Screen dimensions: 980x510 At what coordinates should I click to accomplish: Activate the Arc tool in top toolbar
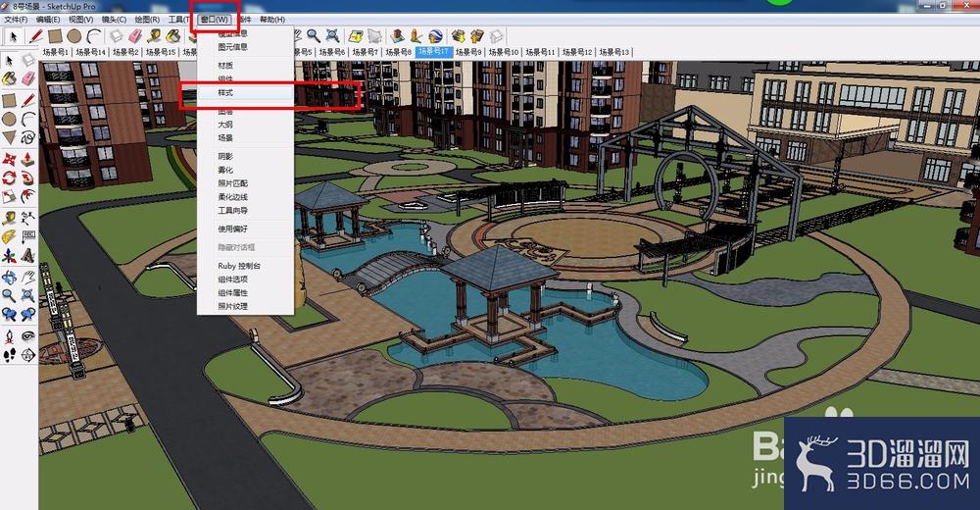94,36
